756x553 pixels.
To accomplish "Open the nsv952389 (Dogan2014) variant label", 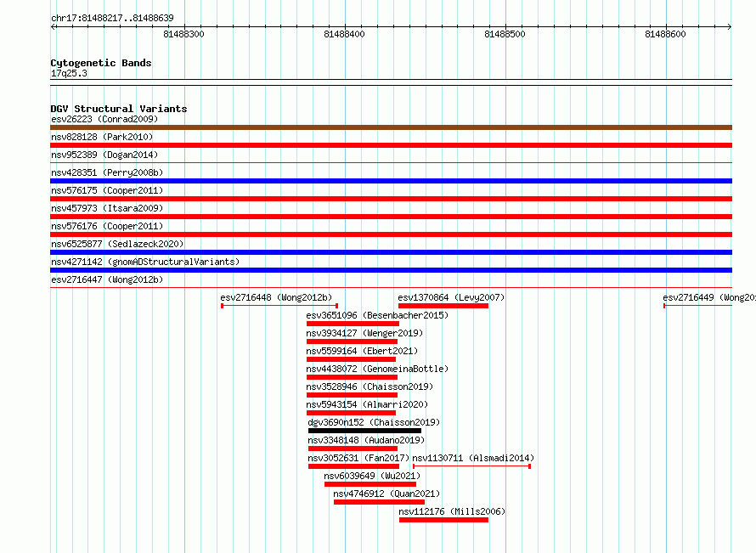I will click(x=104, y=155).
